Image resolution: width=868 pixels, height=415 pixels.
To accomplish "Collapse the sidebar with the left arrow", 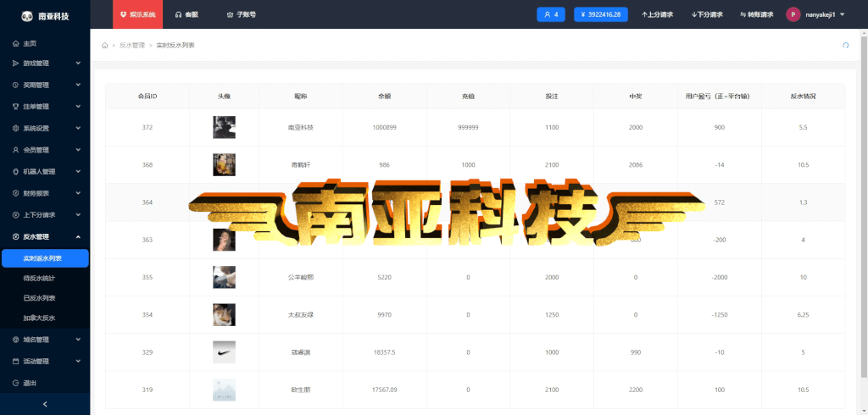I will 45,405.
